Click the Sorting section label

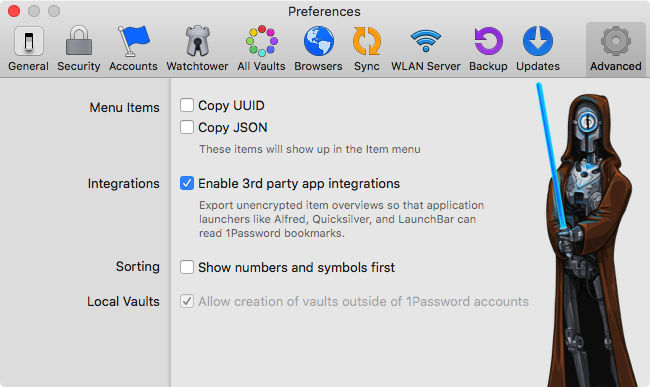[138, 266]
